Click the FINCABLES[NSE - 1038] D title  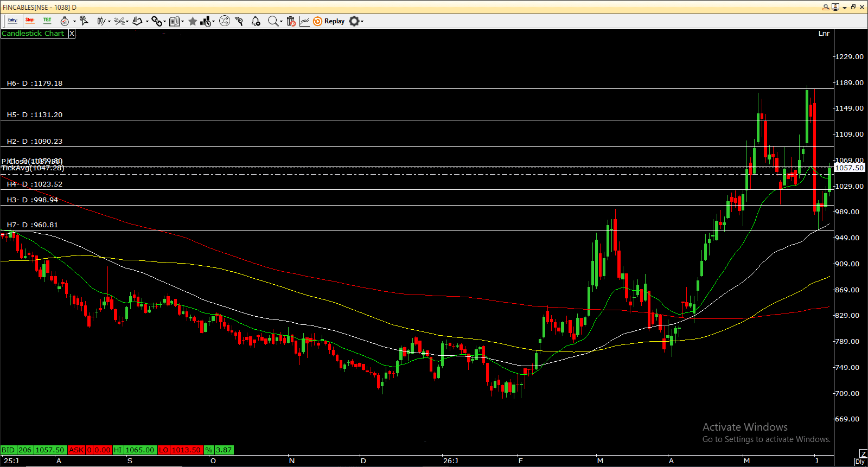pos(40,7)
